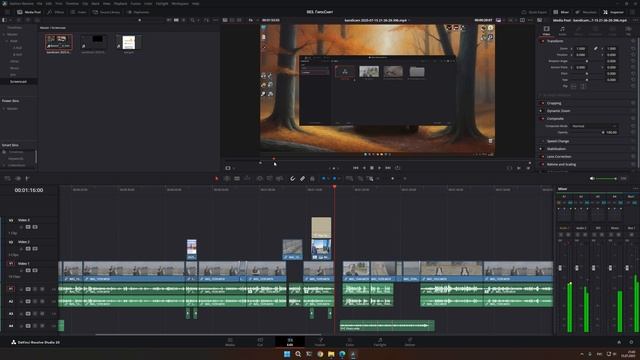Toggle Linked Selection chain icon
This screenshot has width=640, height=360.
pyautogui.click(x=302, y=178)
